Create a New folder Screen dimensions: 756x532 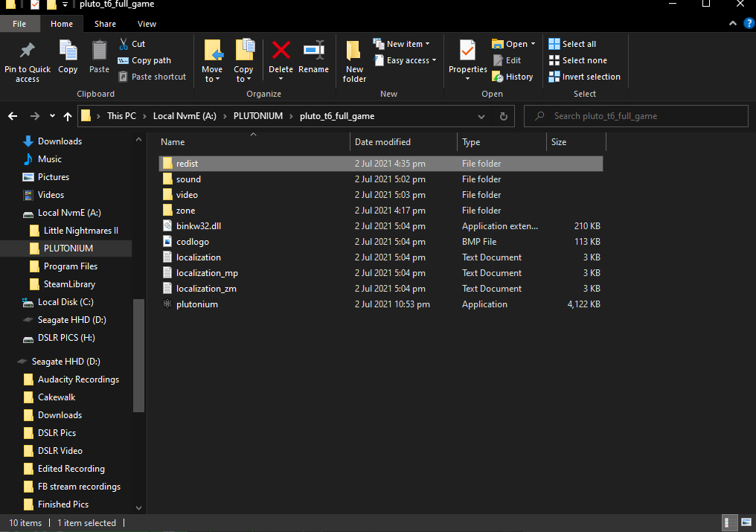coord(354,61)
